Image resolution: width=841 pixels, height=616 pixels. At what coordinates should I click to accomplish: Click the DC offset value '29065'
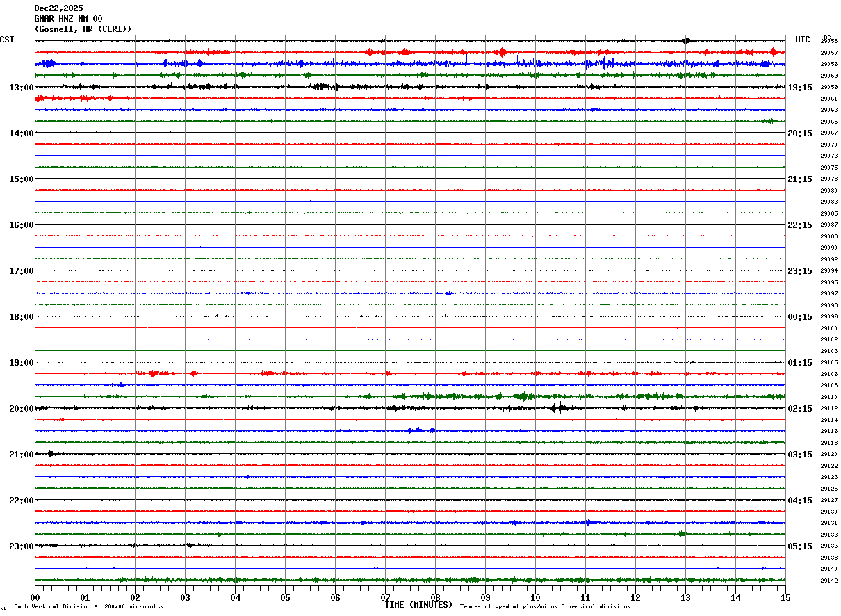point(828,122)
